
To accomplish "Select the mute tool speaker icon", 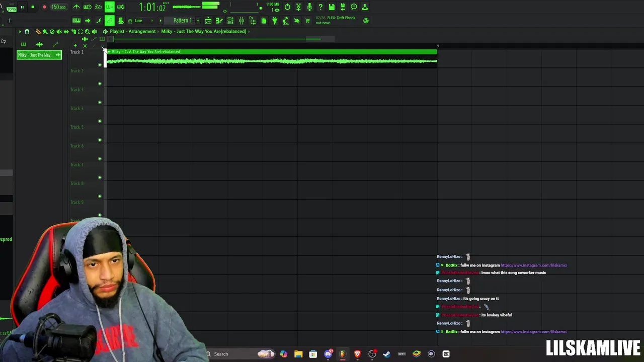I will (59, 32).
